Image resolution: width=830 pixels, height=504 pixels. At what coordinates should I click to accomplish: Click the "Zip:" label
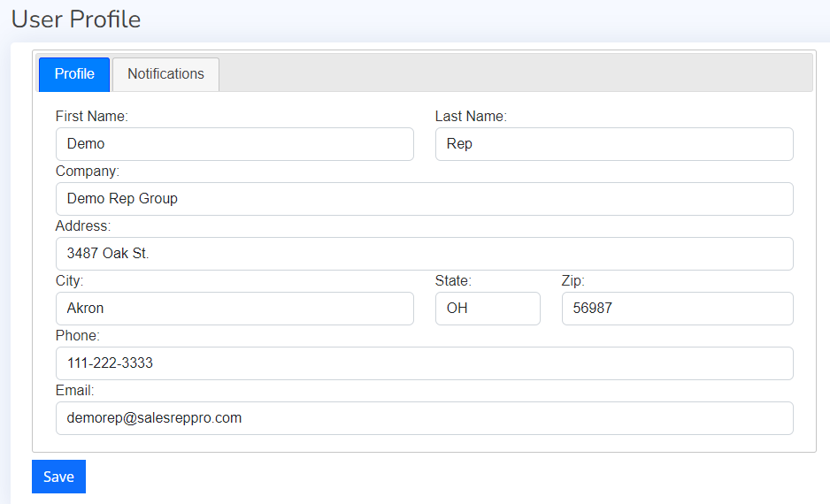(x=573, y=280)
